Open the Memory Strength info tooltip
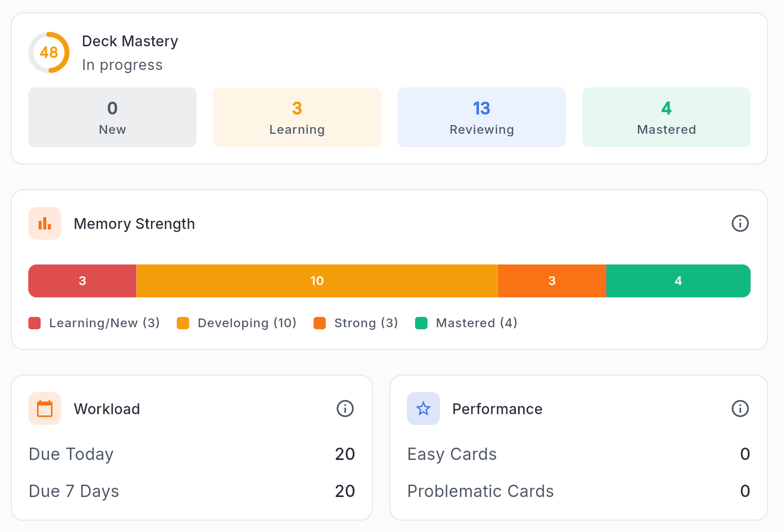The height and width of the screenshot is (532, 783). tap(740, 223)
